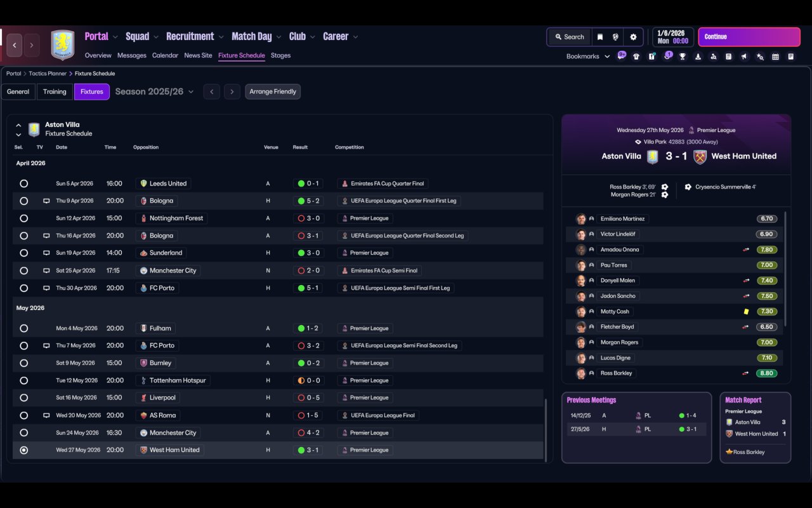Open the megaphone shortcut icon

[x=744, y=57]
